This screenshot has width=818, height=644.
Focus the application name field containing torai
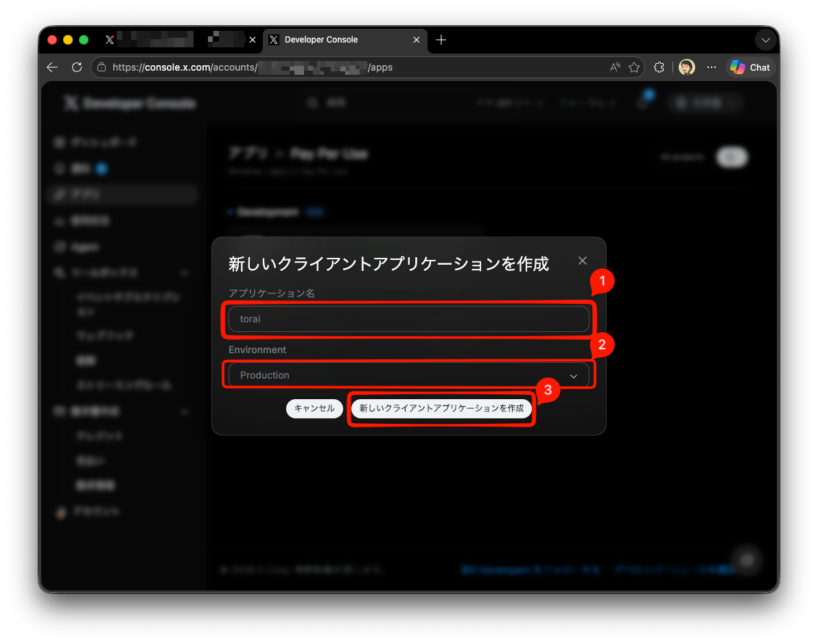pos(408,319)
